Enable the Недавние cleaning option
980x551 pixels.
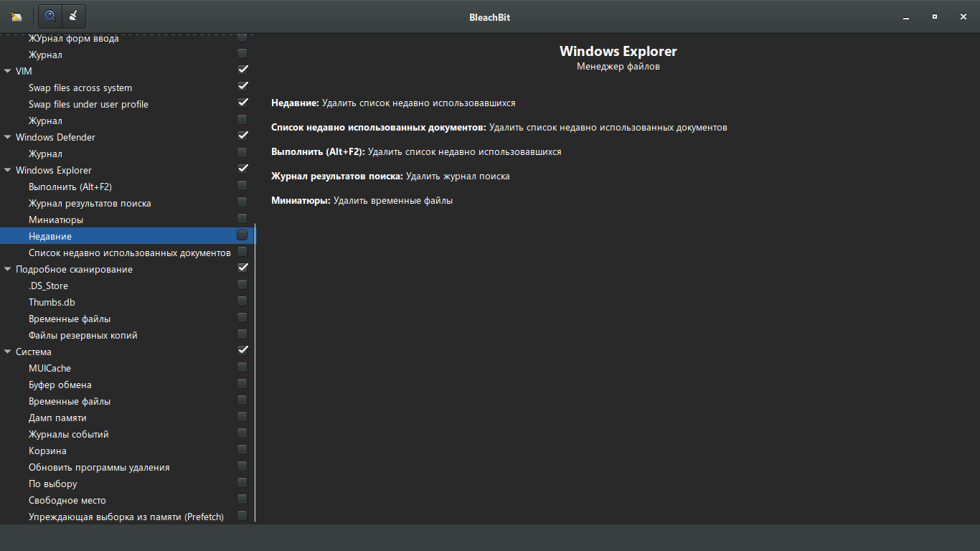(x=241, y=235)
